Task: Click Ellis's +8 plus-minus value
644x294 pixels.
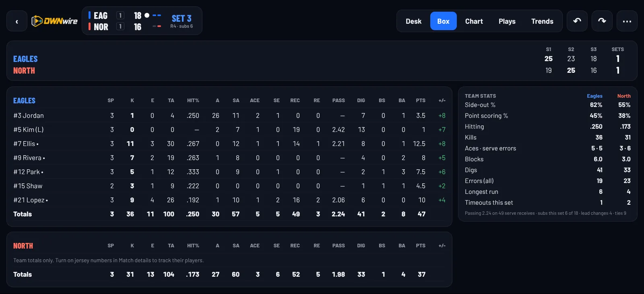Action: pyautogui.click(x=442, y=144)
